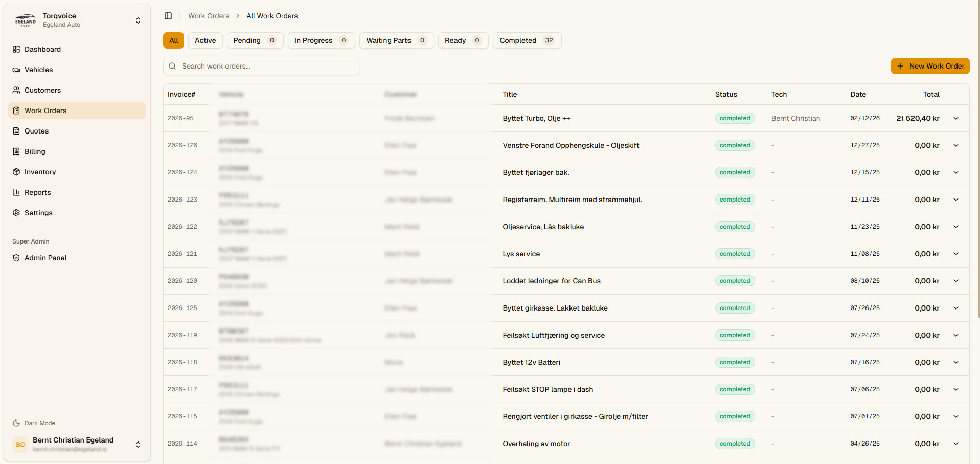
Task: Open the user account menu for Bernt Christian
Action: pyautogui.click(x=138, y=445)
